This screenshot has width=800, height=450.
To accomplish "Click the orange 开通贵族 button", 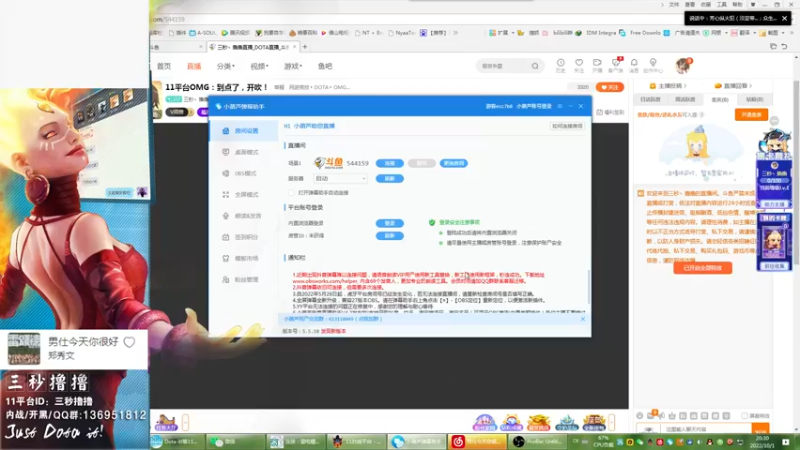I will click(x=751, y=115).
